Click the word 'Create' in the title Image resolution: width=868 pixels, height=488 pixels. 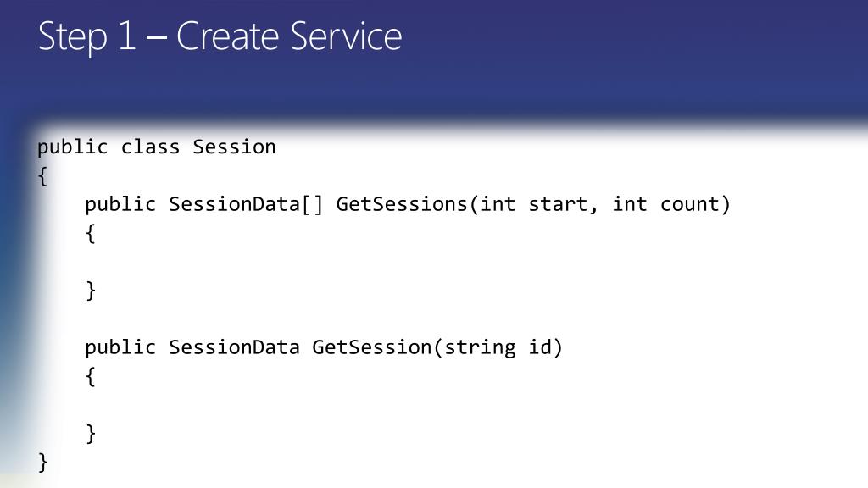pyautogui.click(x=227, y=37)
